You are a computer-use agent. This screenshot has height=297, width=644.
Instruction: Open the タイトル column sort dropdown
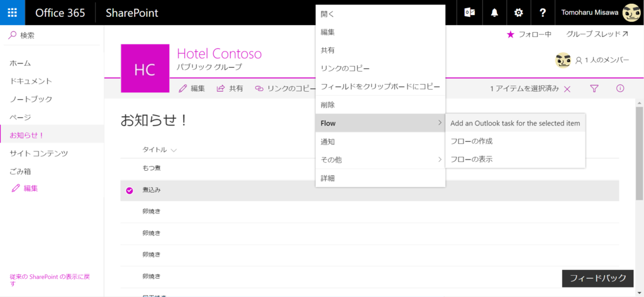click(174, 150)
